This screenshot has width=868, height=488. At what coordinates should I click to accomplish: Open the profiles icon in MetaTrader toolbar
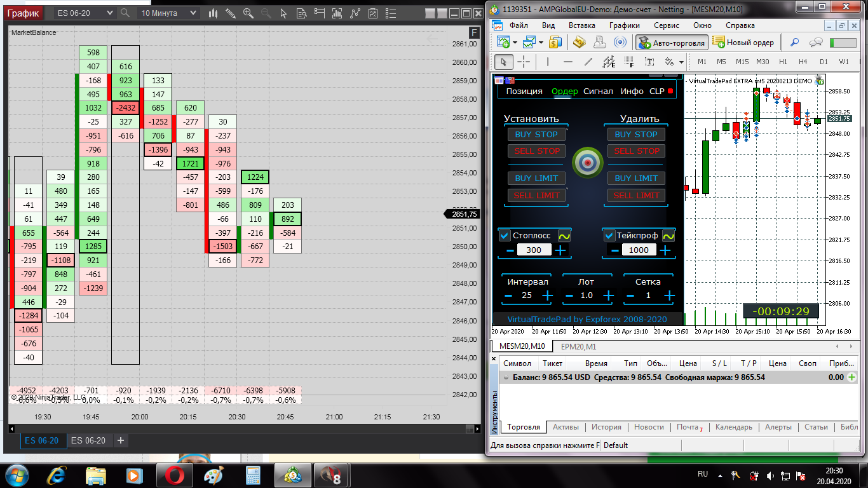tap(529, 43)
